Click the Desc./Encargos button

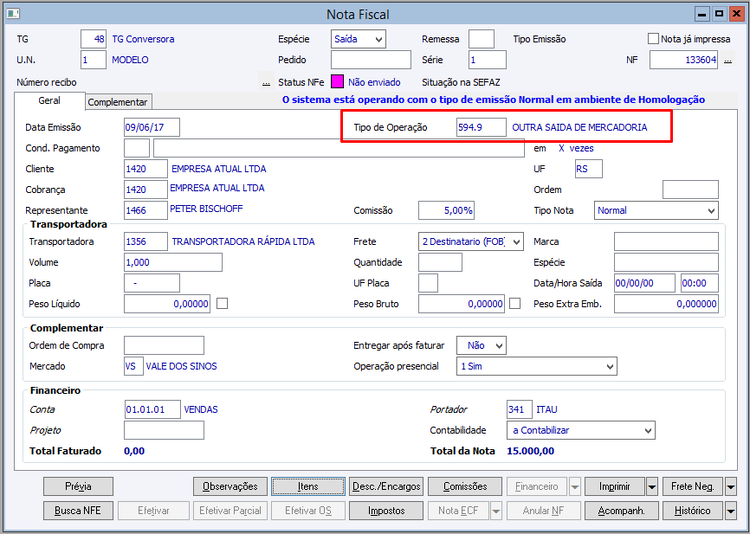coord(386,487)
